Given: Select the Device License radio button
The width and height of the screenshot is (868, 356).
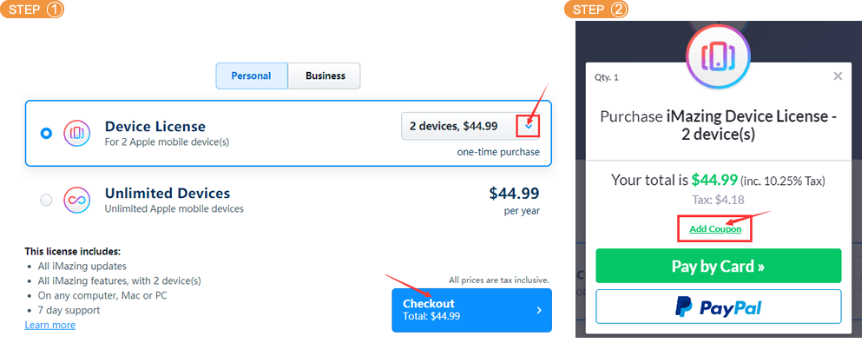Looking at the screenshot, I should coord(46,133).
